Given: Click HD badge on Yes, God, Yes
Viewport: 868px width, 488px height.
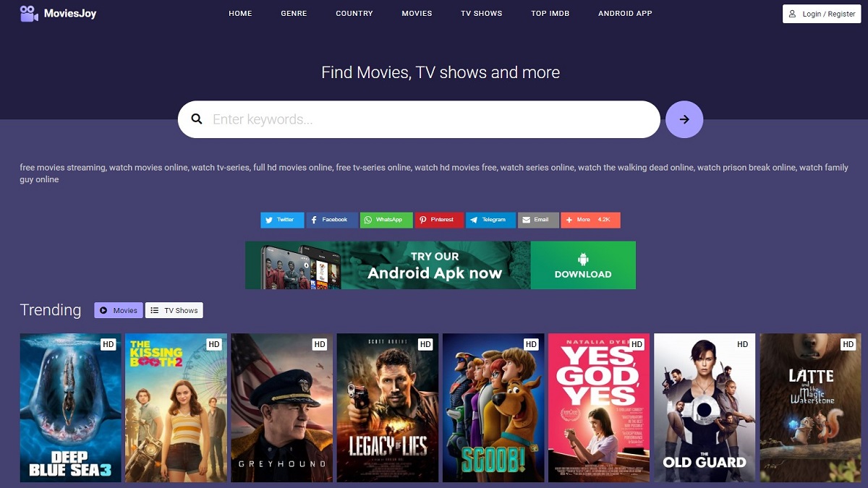Looking at the screenshot, I should click(637, 344).
